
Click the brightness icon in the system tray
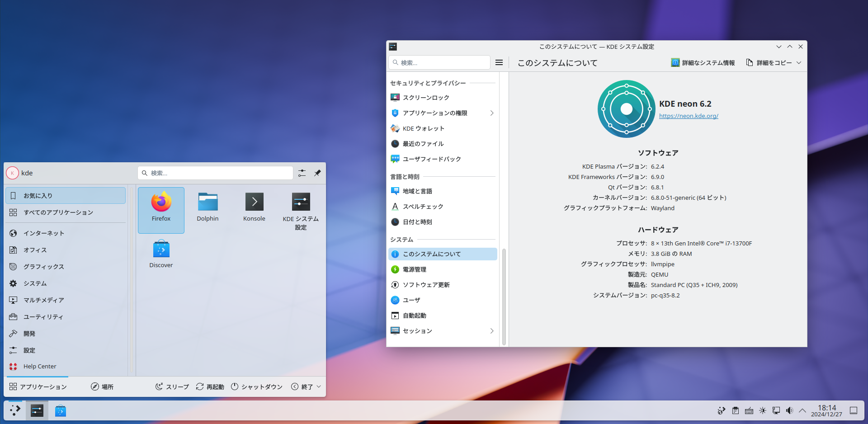click(763, 410)
